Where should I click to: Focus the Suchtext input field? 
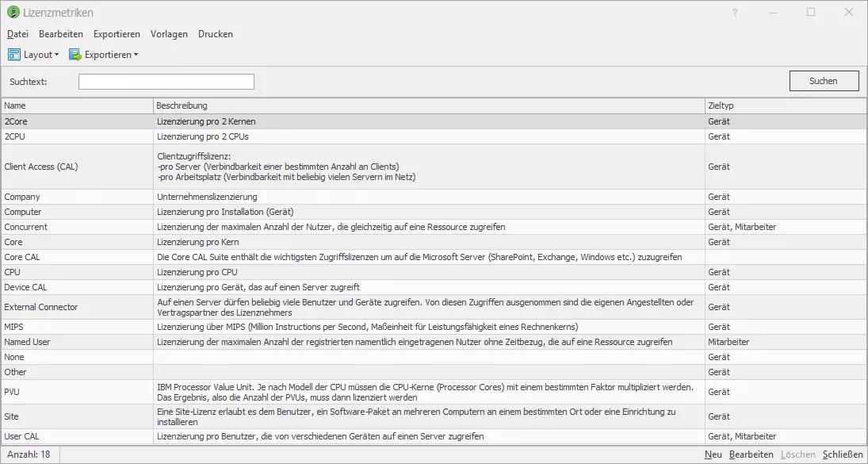[166, 82]
